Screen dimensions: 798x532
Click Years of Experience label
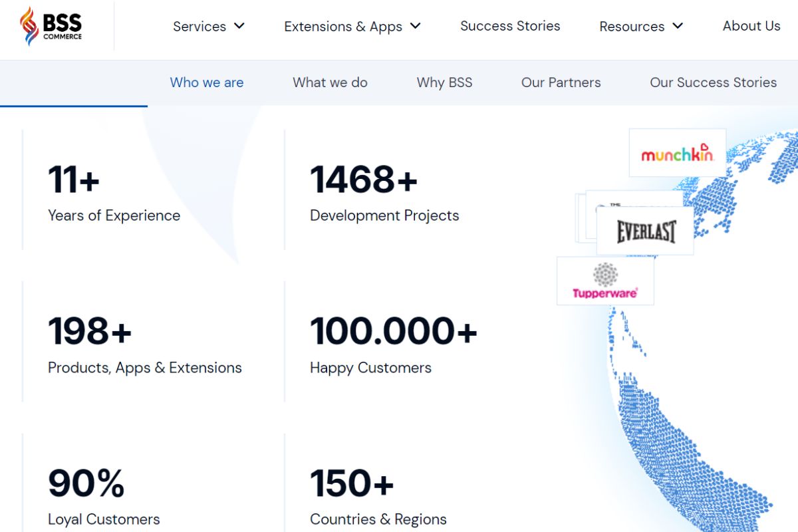[114, 215]
